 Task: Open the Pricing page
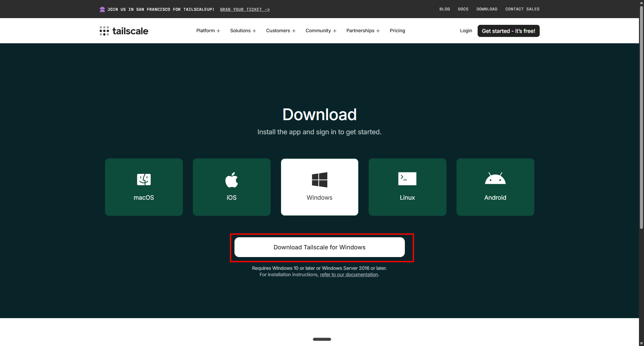tap(397, 31)
